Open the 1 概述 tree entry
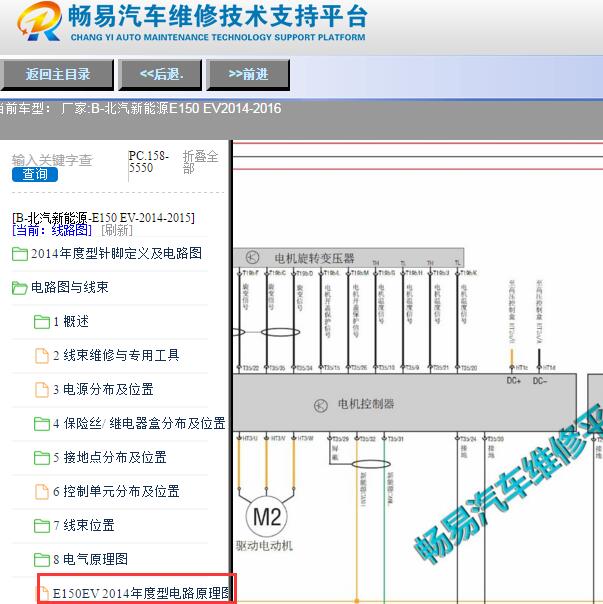The image size is (603, 604). point(71,321)
